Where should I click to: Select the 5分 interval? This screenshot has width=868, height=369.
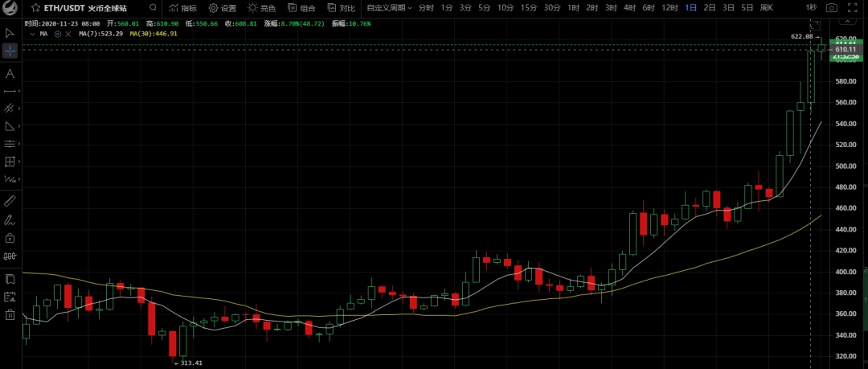(x=485, y=8)
